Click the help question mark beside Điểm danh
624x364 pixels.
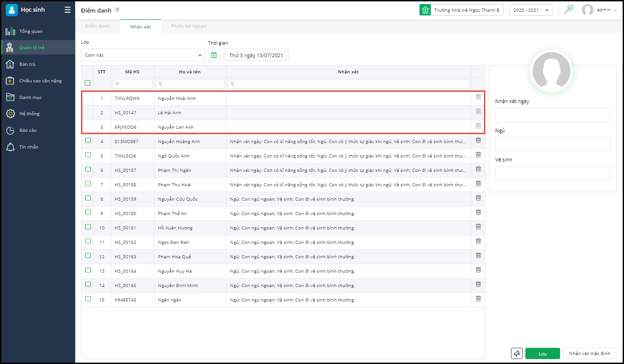click(x=117, y=10)
